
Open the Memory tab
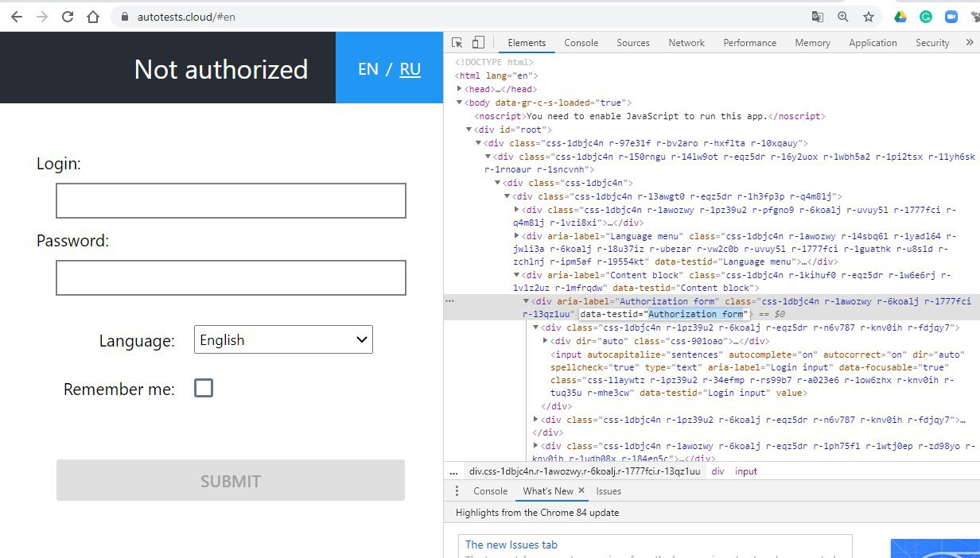point(812,43)
